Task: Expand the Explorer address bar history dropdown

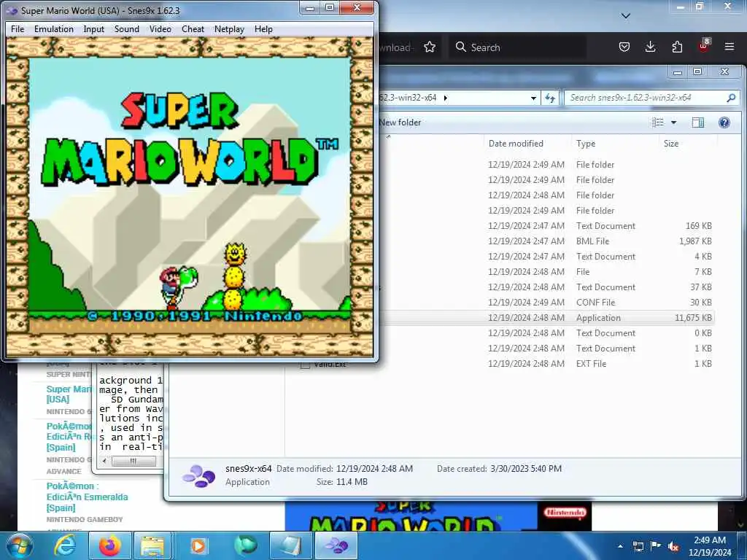Action: 533,98
